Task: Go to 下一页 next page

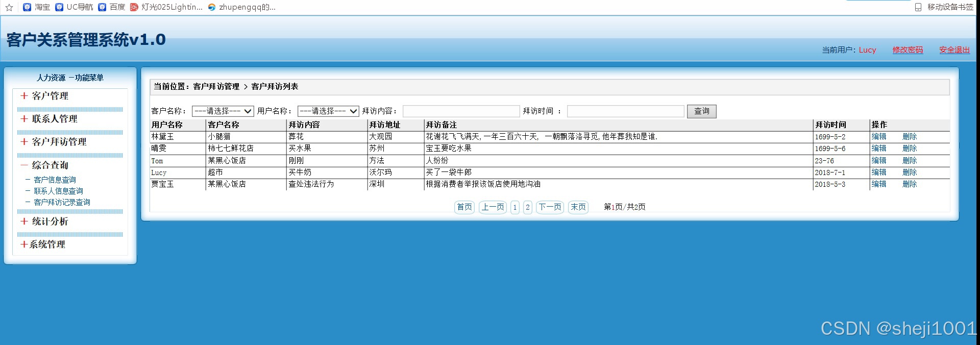Action: coord(550,207)
